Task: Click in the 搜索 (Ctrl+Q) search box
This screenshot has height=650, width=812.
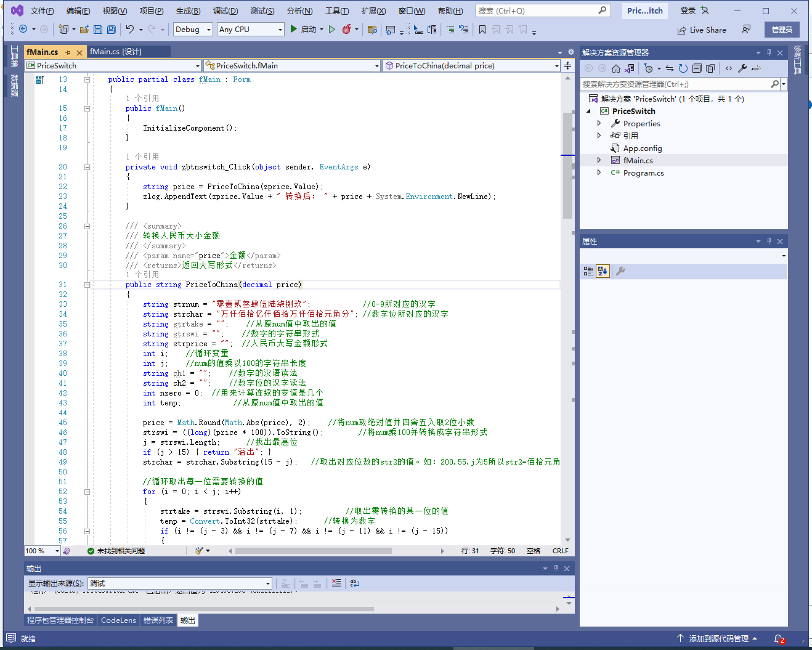Action: (x=543, y=10)
